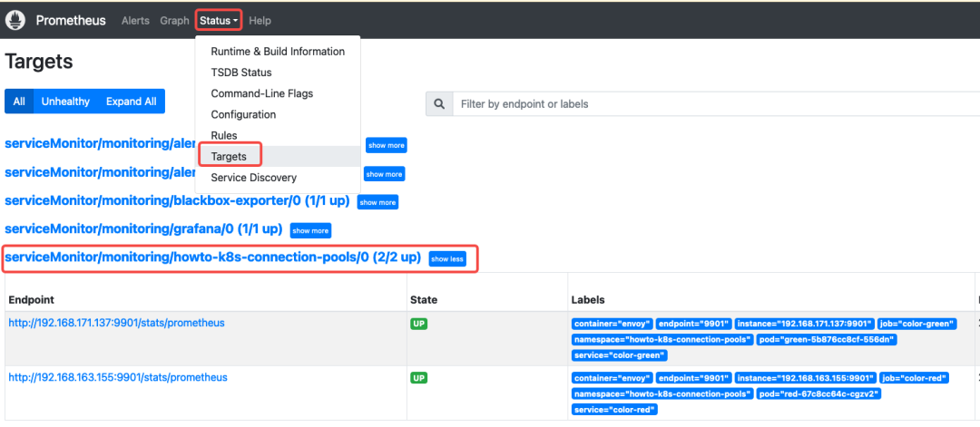Click UP badge for 192.168.171.137 row
Viewport: 980px width, 427px height.
pyautogui.click(x=418, y=324)
